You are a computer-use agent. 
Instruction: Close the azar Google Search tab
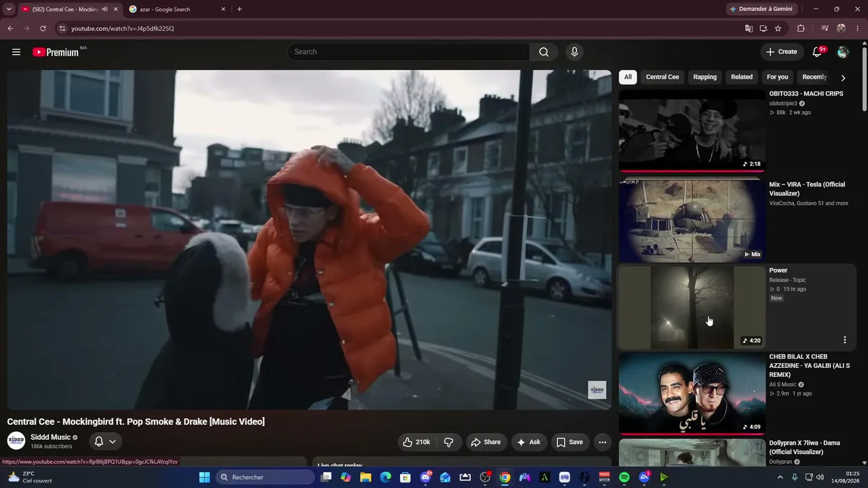coord(223,9)
